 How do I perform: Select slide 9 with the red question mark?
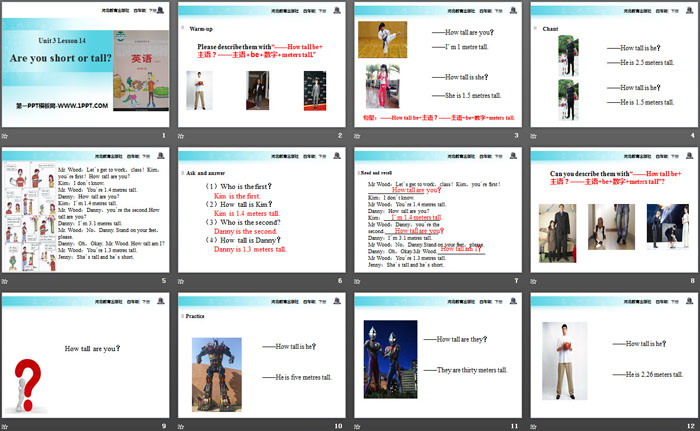(85, 355)
